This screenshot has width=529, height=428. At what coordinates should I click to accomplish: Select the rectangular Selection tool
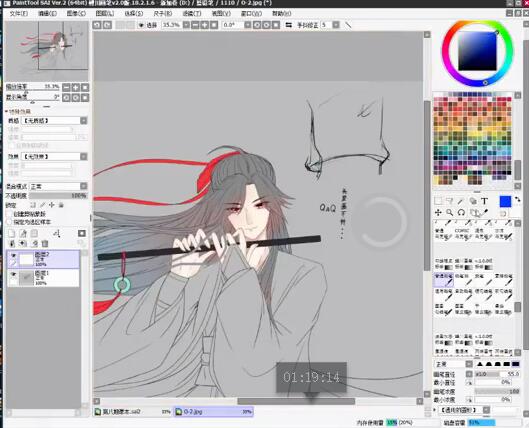pos(438,201)
